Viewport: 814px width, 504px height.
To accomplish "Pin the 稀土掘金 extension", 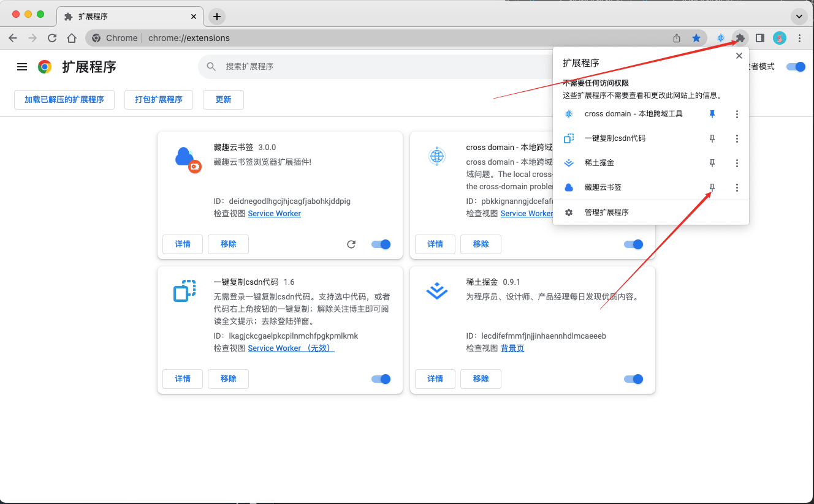I will click(712, 163).
